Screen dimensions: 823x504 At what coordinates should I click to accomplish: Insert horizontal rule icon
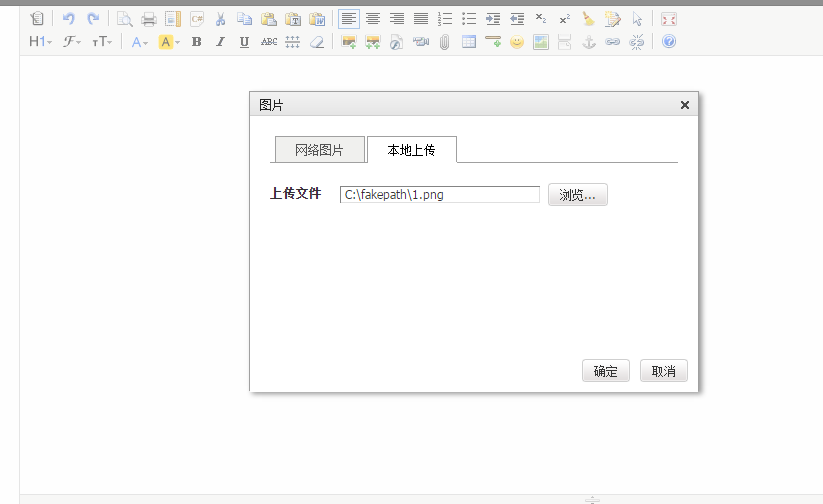coord(493,41)
